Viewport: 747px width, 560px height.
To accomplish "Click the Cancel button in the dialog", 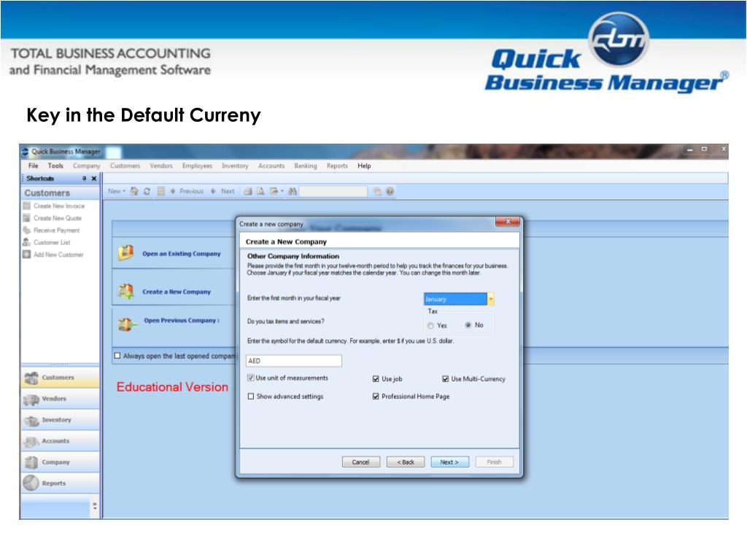I will click(x=361, y=462).
